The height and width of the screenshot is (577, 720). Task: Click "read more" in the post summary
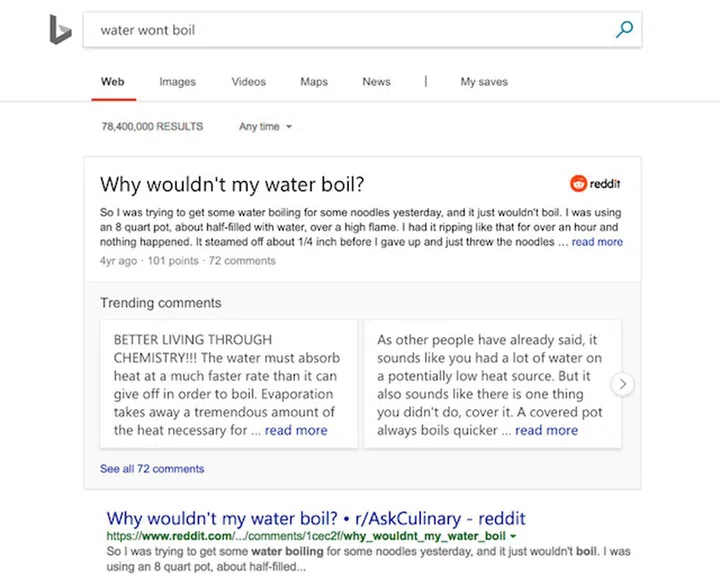(597, 242)
